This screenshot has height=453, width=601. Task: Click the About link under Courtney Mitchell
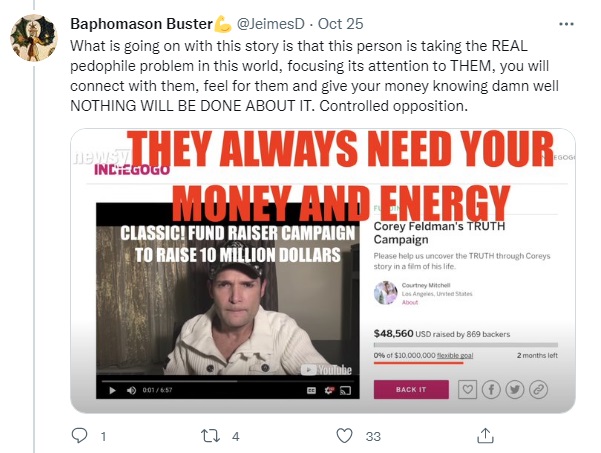pos(410,302)
